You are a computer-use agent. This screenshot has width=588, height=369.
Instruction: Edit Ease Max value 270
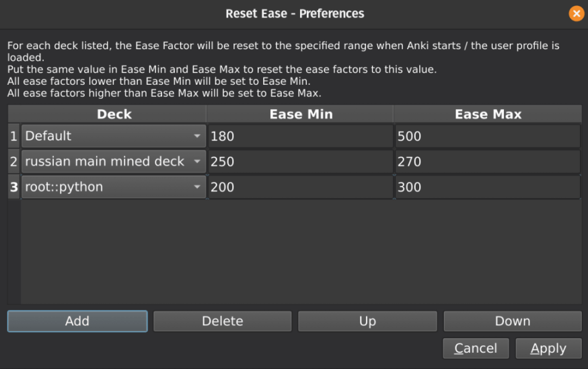tap(487, 162)
